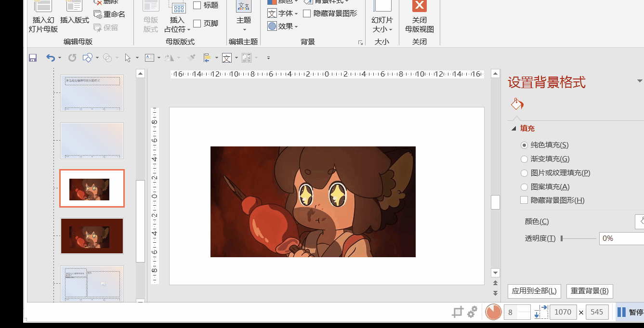The image size is (644, 328).
Task: Click the text box icon in quick toolbar
Action: pos(150,58)
